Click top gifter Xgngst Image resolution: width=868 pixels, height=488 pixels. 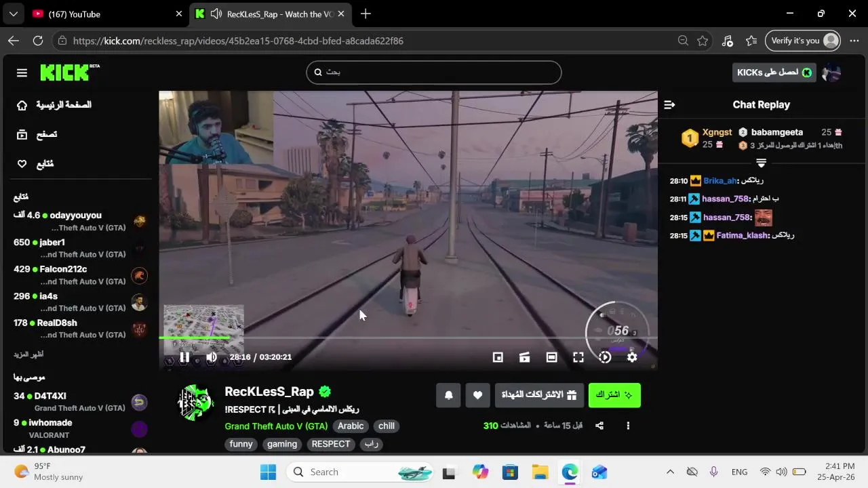[x=717, y=132]
